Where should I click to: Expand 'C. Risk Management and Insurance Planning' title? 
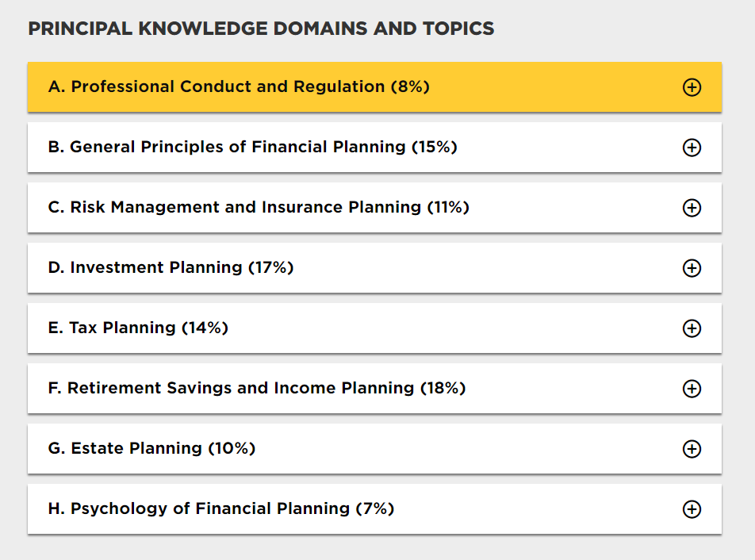click(x=259, y=207)
